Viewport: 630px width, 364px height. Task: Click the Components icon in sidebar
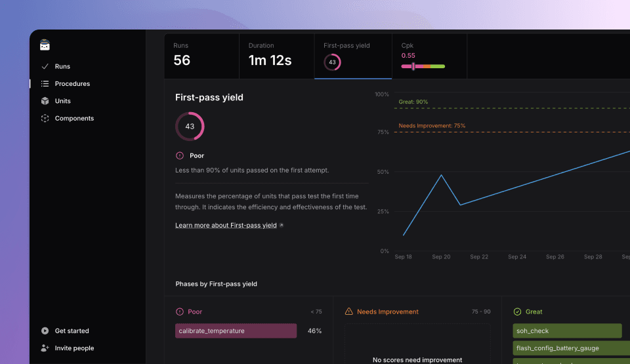pos(45,119)
